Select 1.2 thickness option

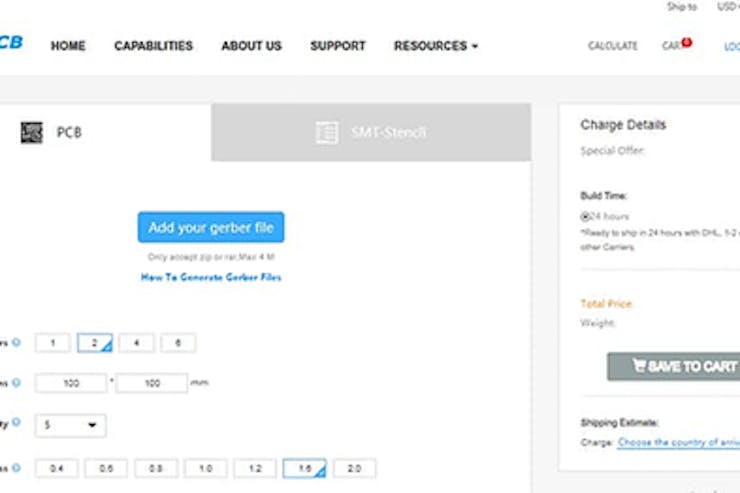click(x=255, y=468)
